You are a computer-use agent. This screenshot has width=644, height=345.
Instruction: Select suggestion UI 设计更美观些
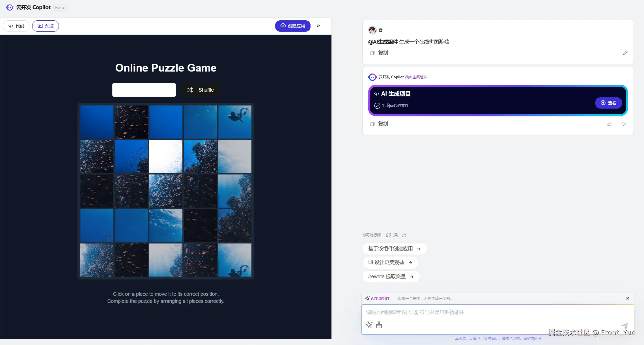point(390,262)
